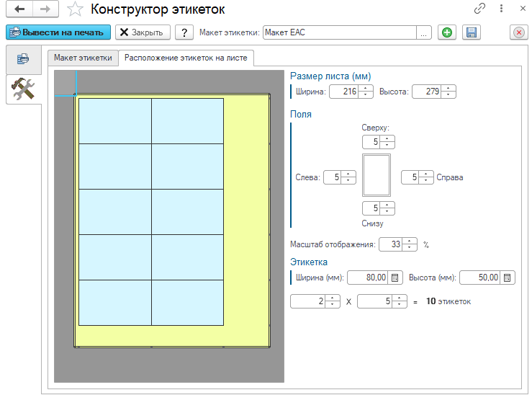Click the Макет этикетки input field
The image size is (532, 395).
click(x=339, y=32)
